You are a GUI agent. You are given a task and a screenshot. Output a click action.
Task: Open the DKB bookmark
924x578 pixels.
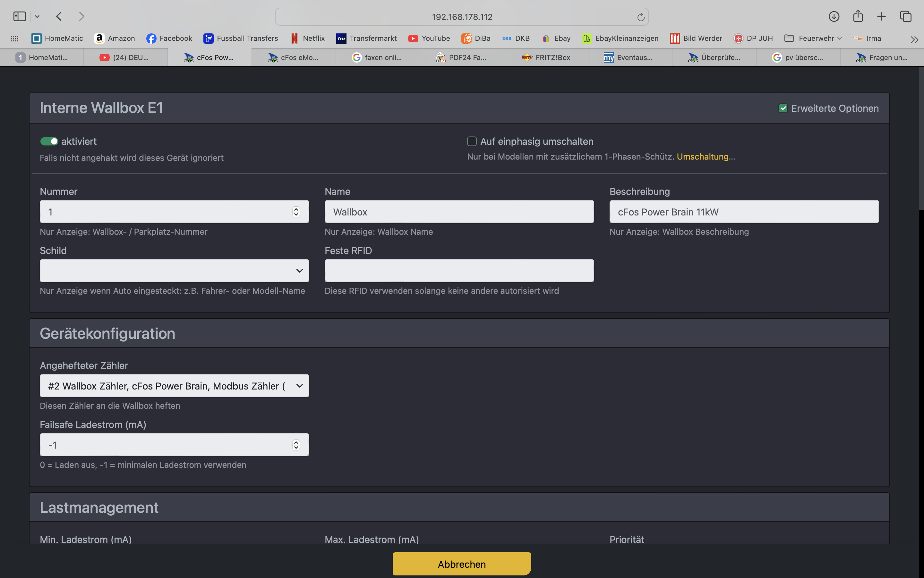point(516,38)
